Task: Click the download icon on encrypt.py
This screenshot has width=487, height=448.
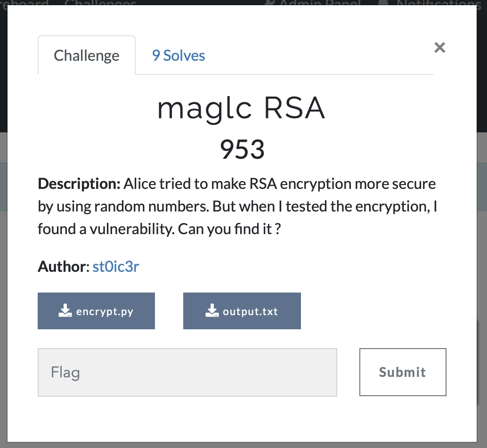Action: [65, 310]
